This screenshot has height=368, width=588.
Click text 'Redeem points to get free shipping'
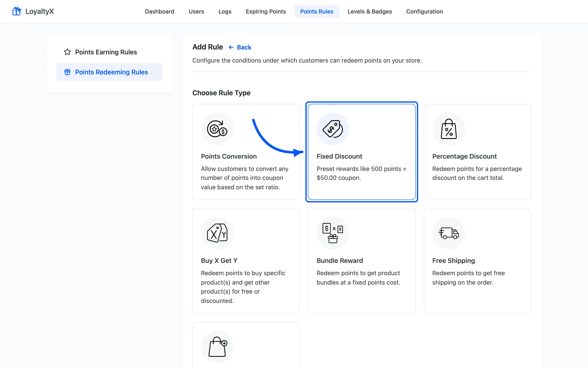point(468,278)
